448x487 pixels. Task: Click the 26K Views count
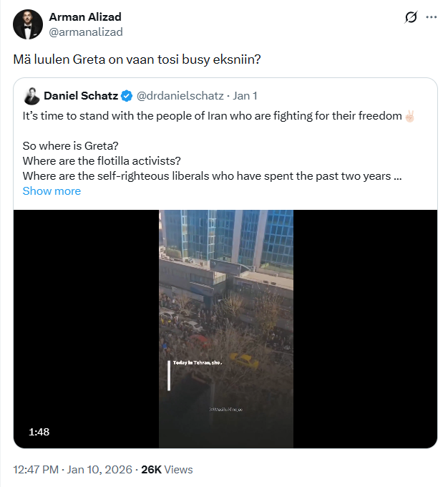[x=167, y=470]
